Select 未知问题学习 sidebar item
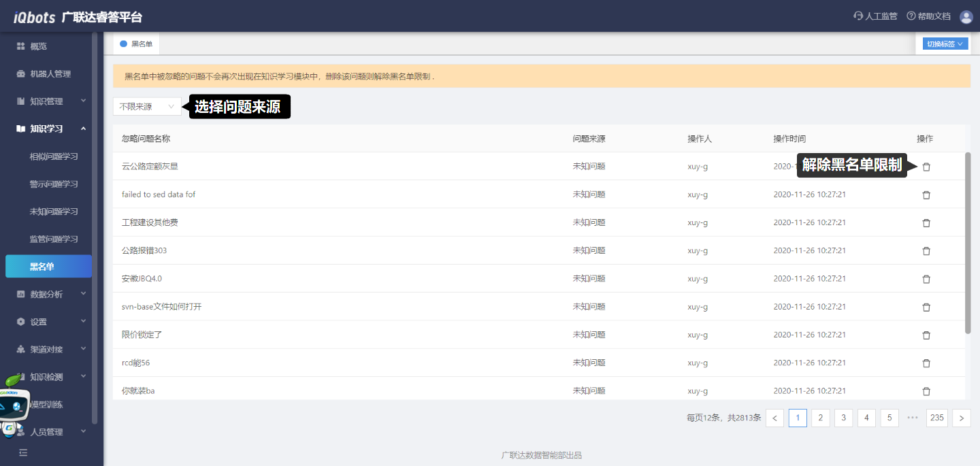This screenshot has width=980, height=466. 54,212
